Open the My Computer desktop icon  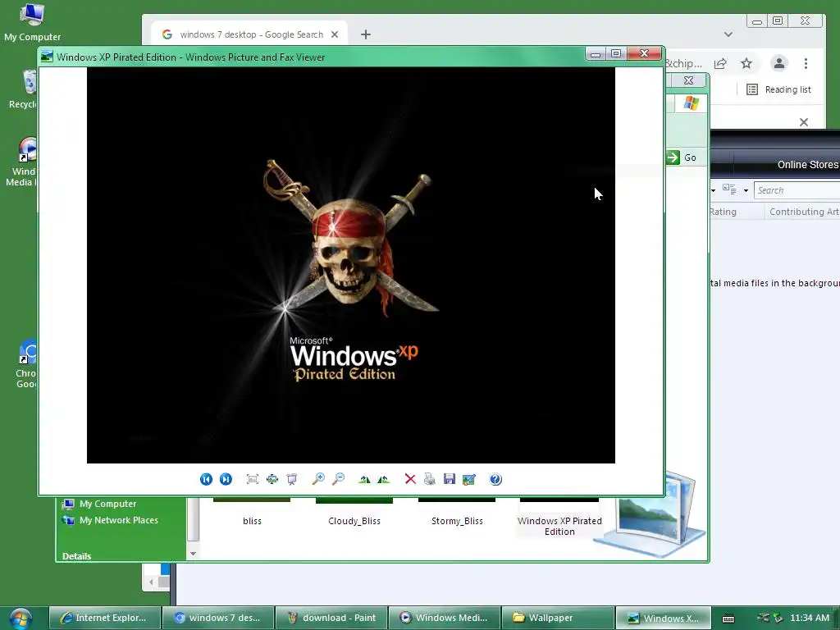point(32,22)
